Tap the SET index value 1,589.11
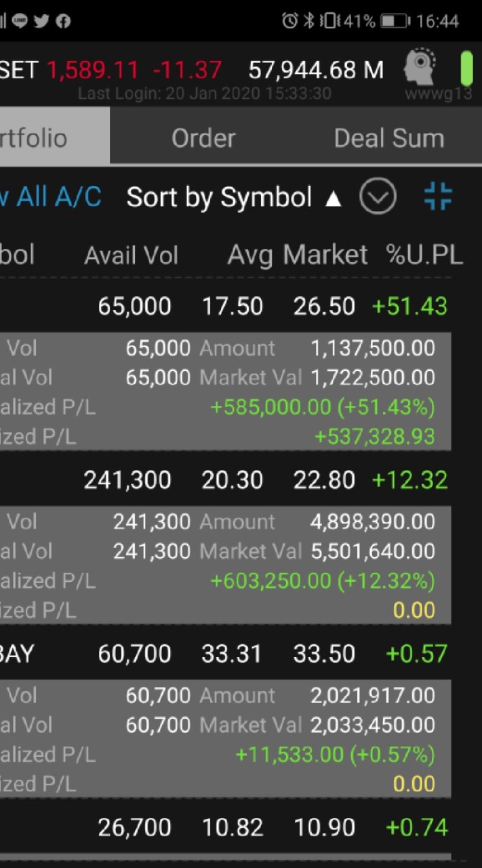This screenshot has width=482, height=868. (93, 70)
